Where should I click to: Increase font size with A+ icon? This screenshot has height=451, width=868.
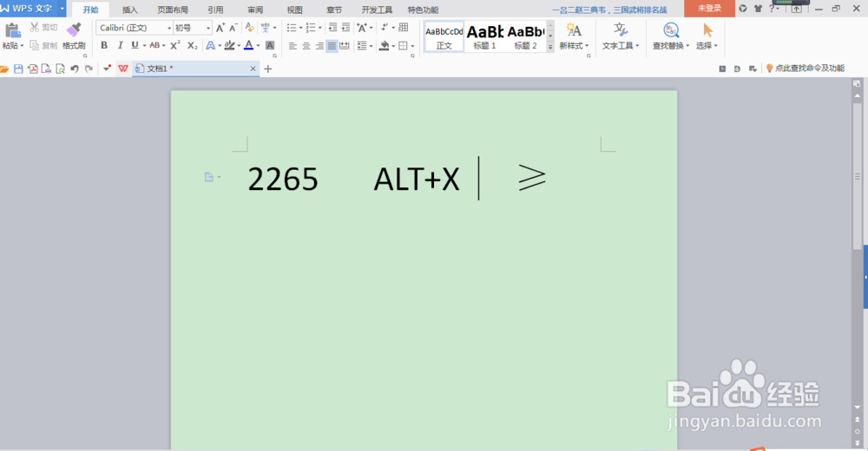(x=220, y=28)
